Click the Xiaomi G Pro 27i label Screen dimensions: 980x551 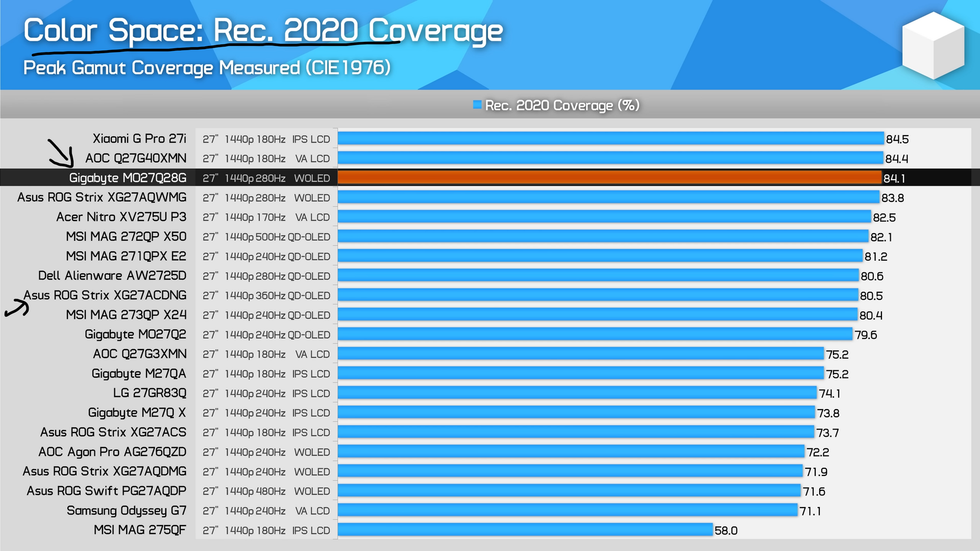pyautogui.click(x=139, y=139)
